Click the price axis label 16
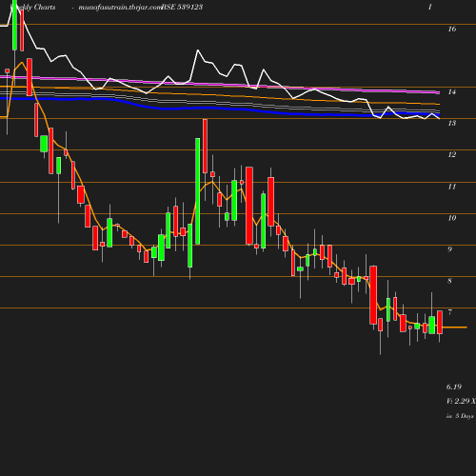This screenshot has height=476, width=476. point(452,29)
